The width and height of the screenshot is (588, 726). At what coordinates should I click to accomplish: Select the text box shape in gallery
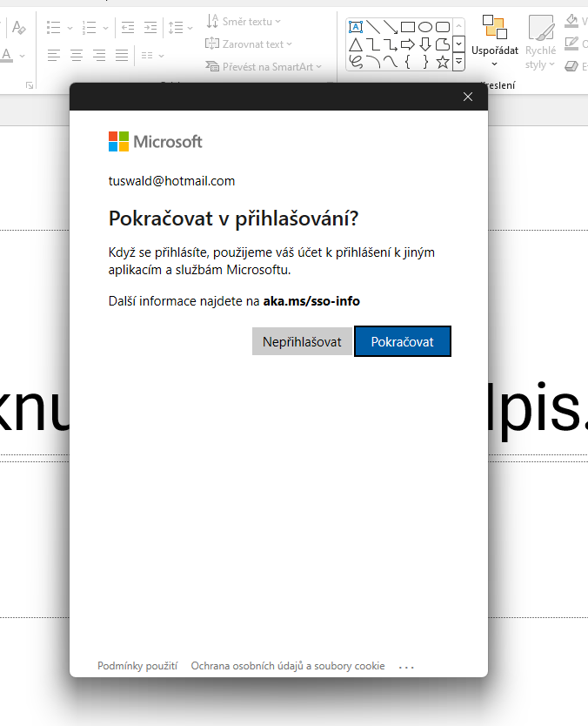355,27
